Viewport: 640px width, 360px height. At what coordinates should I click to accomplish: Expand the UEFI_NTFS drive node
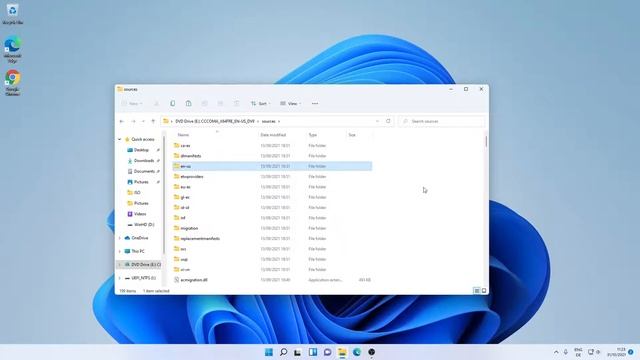tap(120, 278)
